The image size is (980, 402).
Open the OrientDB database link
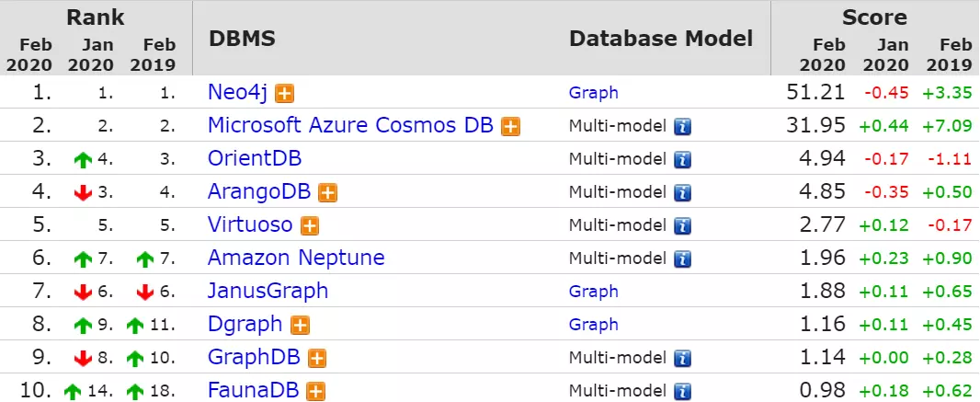(255, 158)
